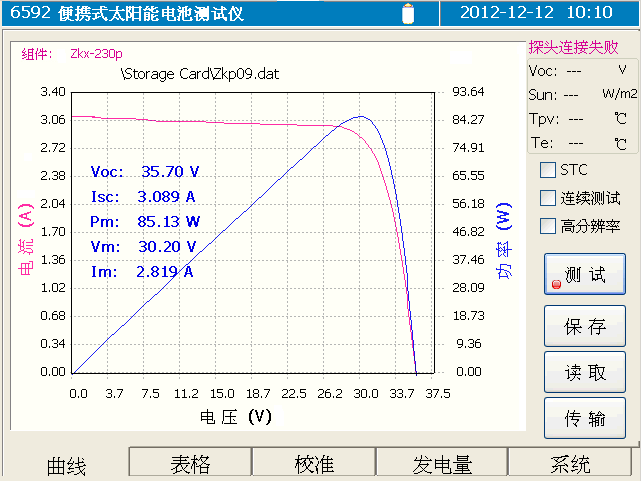Viewport: 641px width, 482px height.
Task: Click the red indicator on 测试 button
Action: point(556,284)
